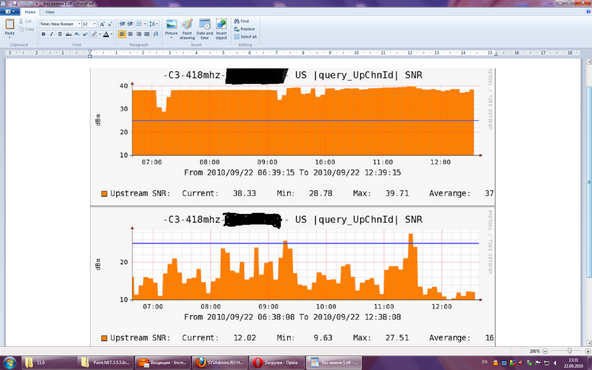Shrink the font size
The width and height of the screenshot is (592, 370).
click(110, 24)
